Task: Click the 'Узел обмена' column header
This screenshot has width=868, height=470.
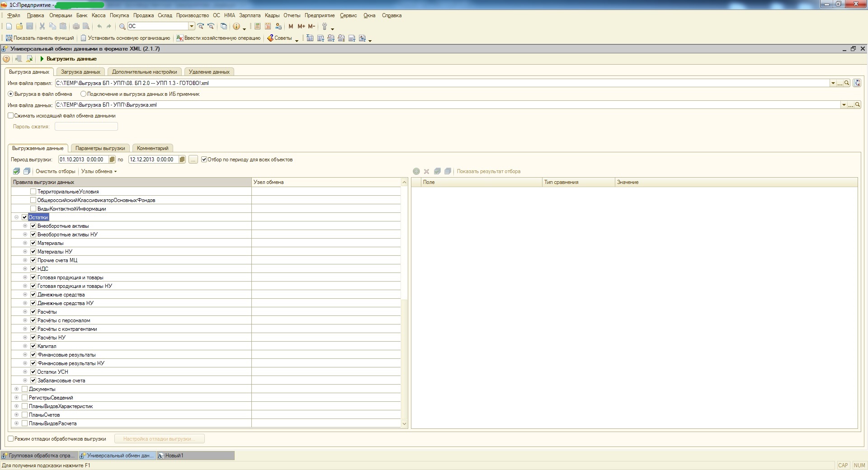Action: (x=326, y=182)
